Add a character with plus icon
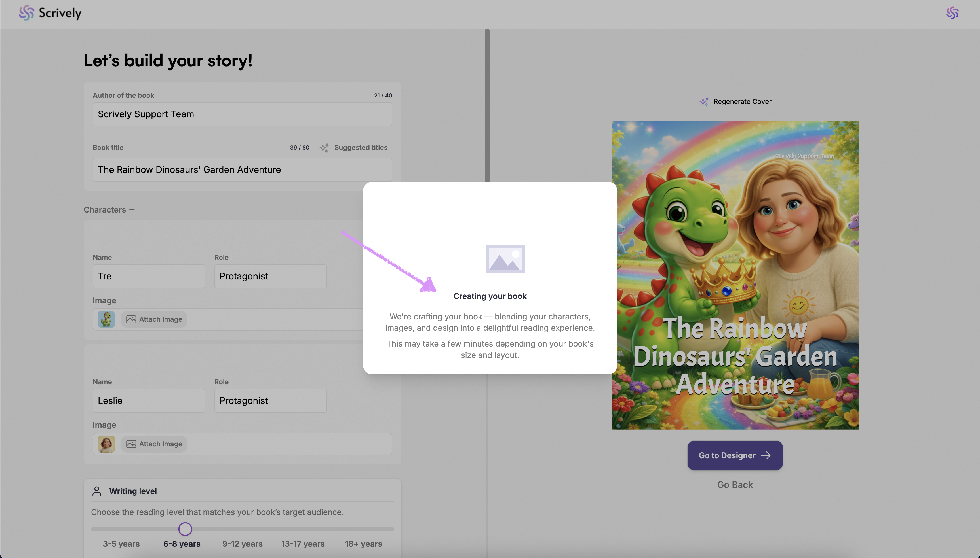The image size is (980, 558). [132, 210]
